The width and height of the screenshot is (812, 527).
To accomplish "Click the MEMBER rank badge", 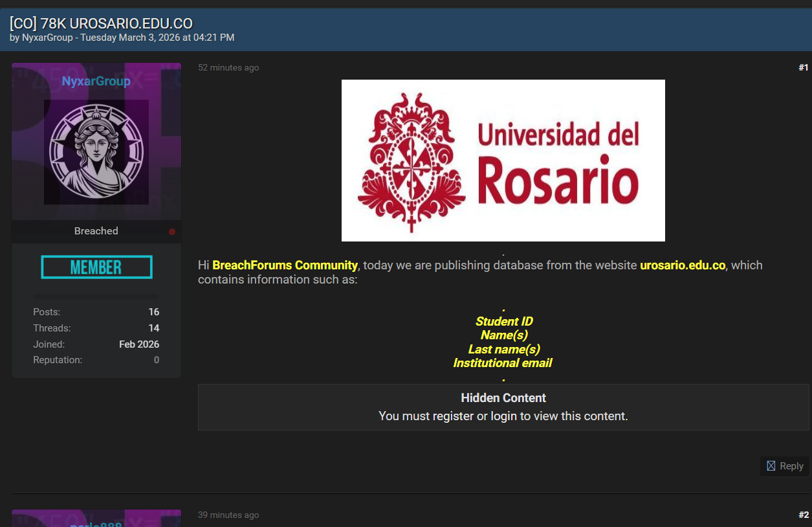I will coord(96,267).
